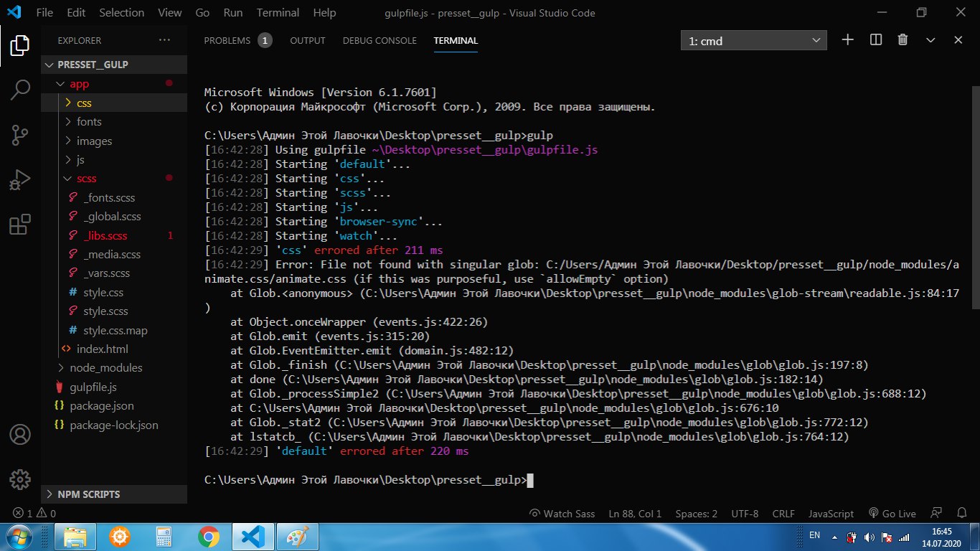980x551 pixels.
Task: Click Go Live in status bar
Action: (892, 514)
